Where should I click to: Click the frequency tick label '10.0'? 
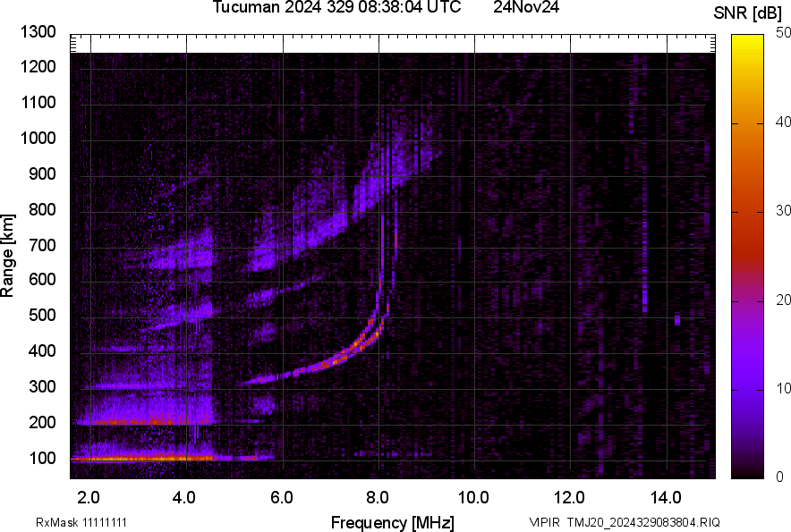click(473, 498)
